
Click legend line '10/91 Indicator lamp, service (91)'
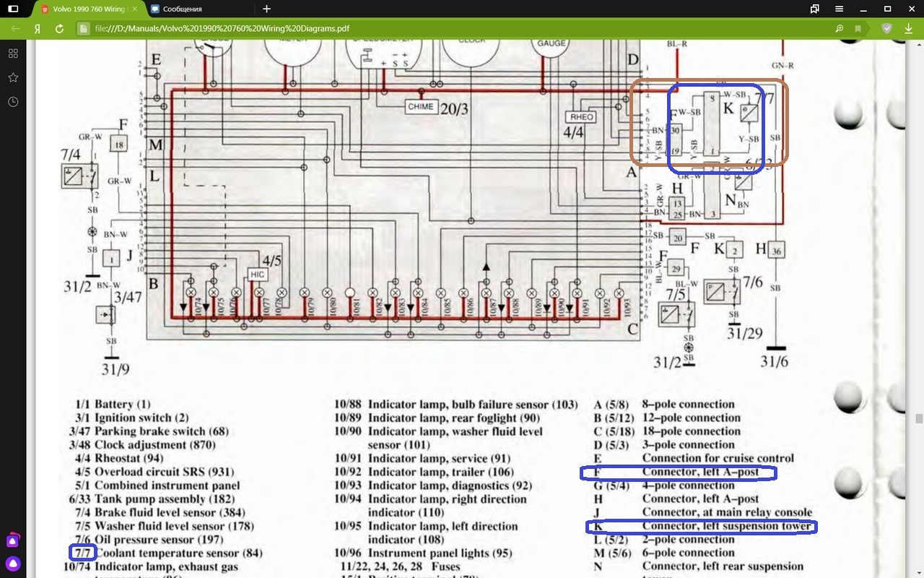coord(422,458)
